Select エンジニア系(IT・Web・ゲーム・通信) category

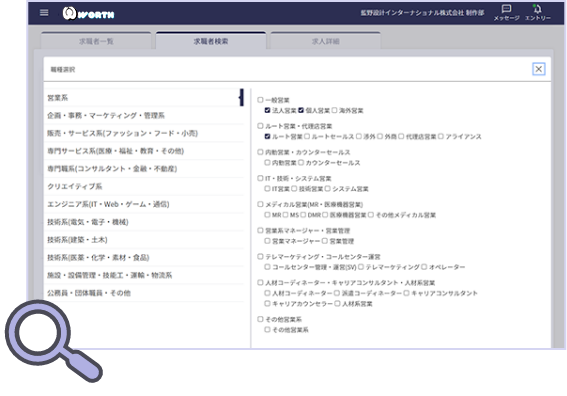tap(144, 204)
